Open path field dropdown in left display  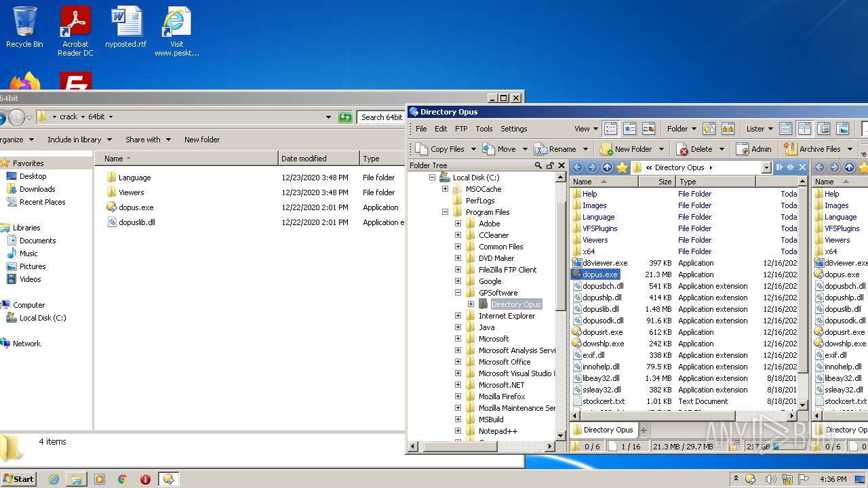coord(766,167)
